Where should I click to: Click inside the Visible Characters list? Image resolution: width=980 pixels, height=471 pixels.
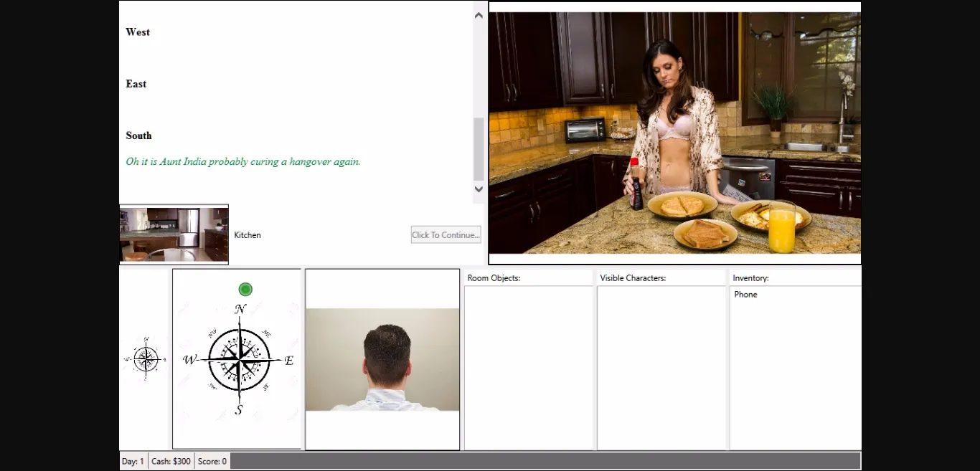pyautogui.click(x=661, y=367)
